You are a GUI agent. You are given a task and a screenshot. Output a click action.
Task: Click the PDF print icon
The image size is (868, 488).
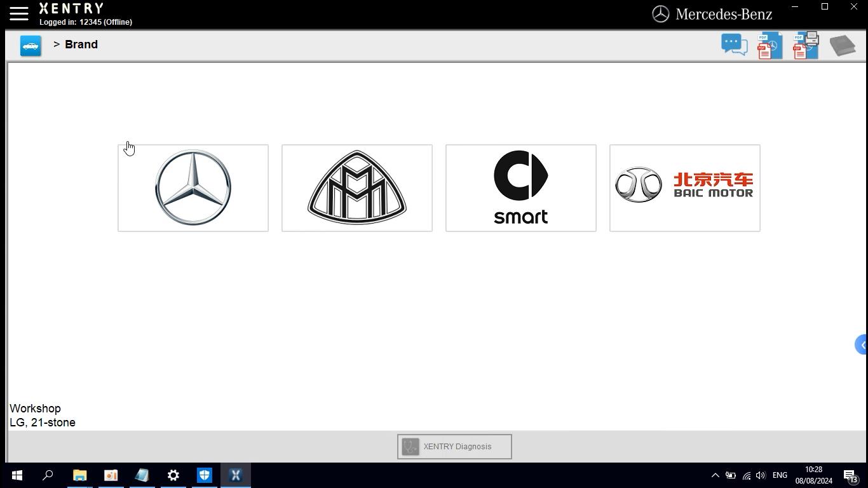806,46
